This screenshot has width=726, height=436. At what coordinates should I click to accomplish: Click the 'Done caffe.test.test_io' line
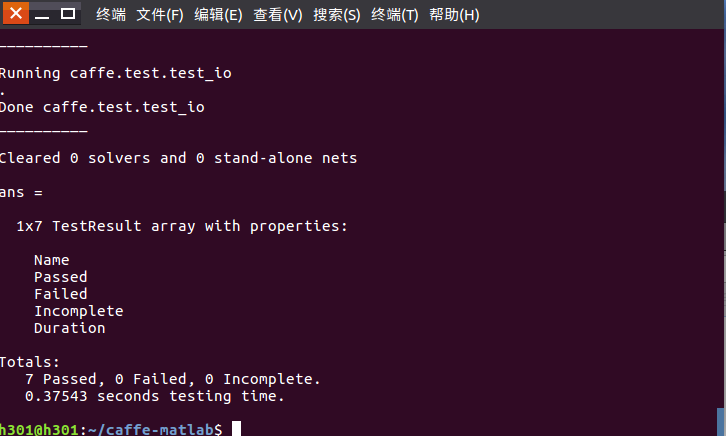[x=102, y=107]
